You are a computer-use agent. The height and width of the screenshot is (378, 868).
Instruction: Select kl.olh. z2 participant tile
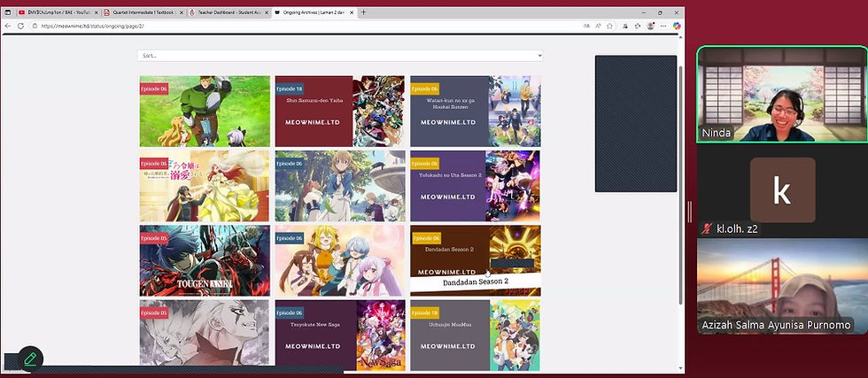tap(782, 189)
